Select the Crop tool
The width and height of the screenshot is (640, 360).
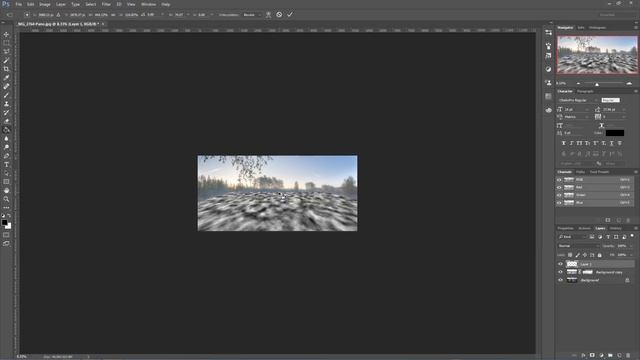point(6,69)
